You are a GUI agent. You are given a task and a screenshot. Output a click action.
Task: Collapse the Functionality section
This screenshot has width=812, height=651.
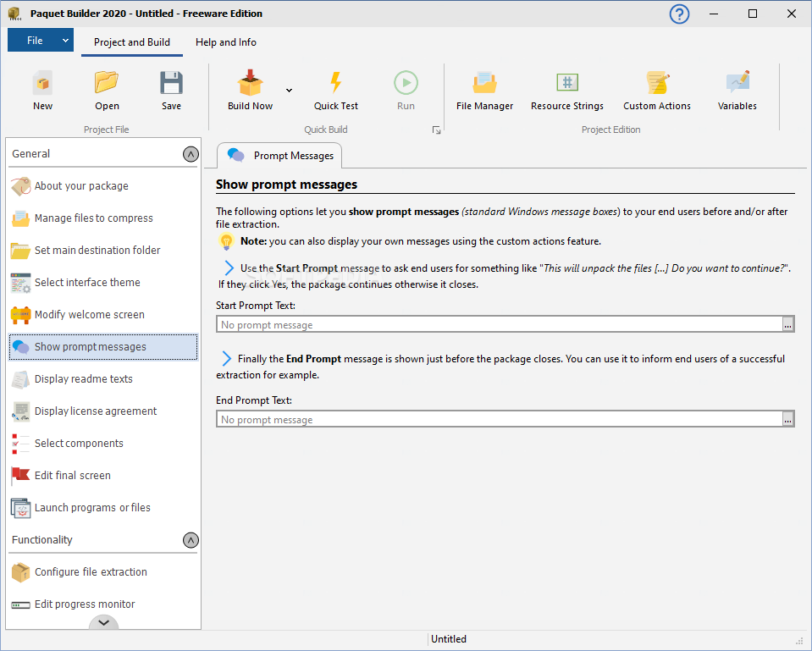point(191,540)
